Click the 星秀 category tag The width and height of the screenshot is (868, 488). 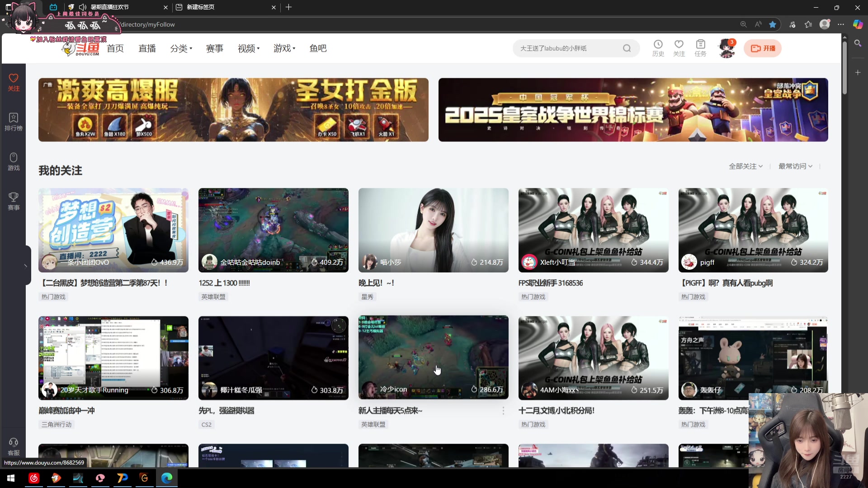[368, 297]
